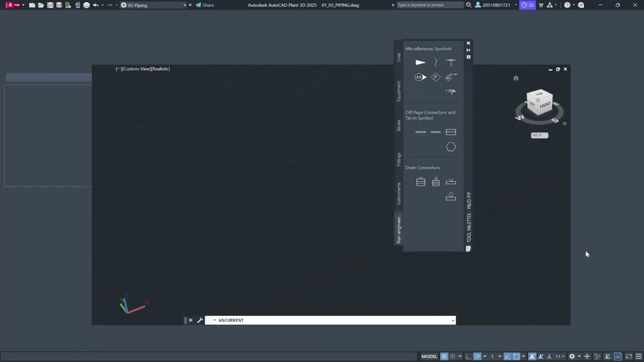Click the Open file folder icon
This screenshot has height=362, width=644.
pyautogui.click(x=41, y=5)
